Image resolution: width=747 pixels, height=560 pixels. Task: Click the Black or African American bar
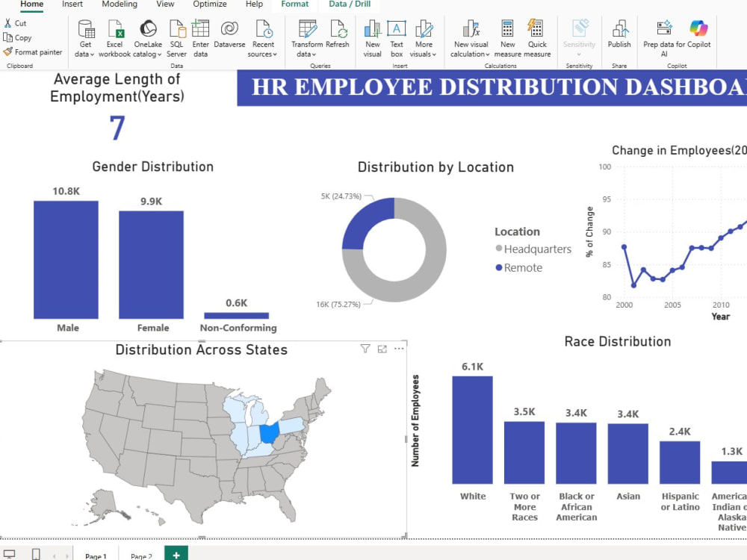click(x=577, y=453)
